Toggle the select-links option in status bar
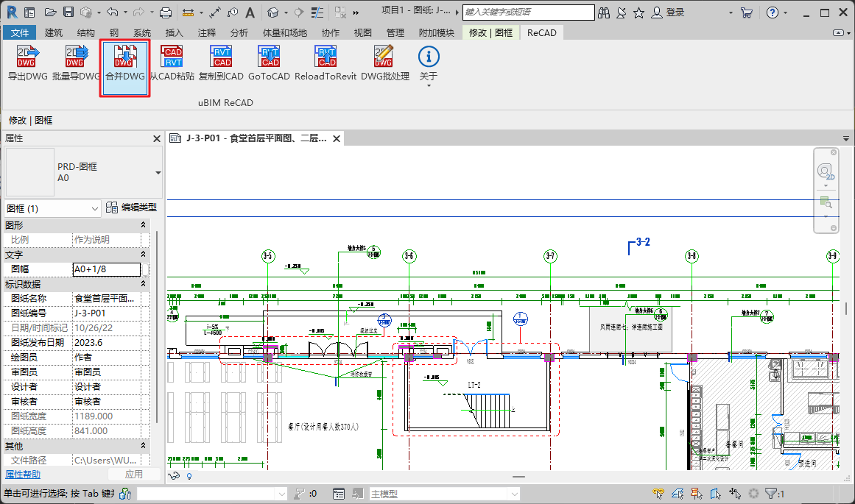 659,494
